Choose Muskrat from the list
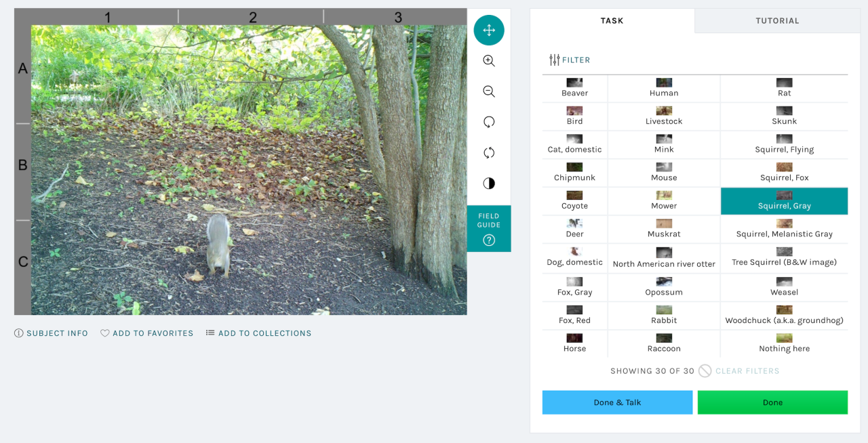Image resolution: width=868 pixels, height=443 pixels. tap(664, 229)
